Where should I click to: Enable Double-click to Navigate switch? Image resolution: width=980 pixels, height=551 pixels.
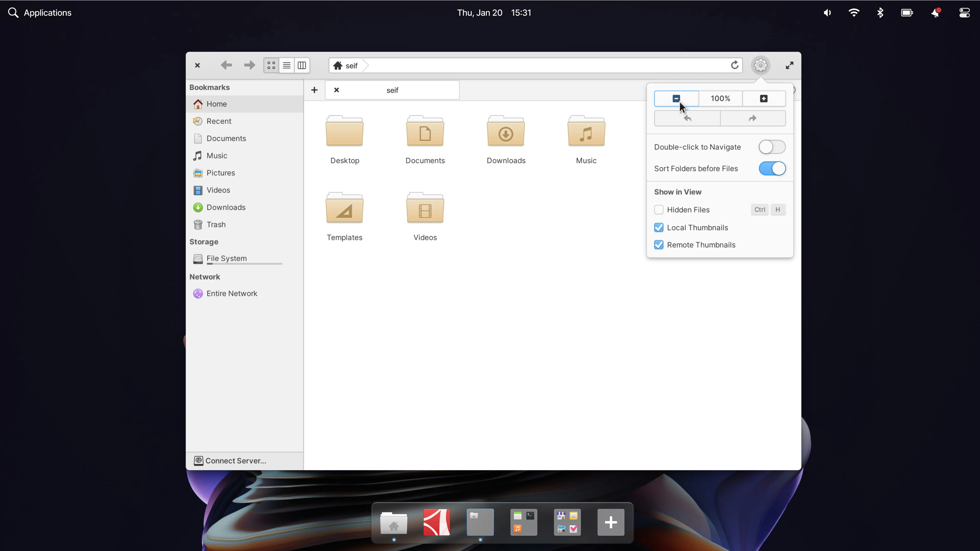point(772,147)
